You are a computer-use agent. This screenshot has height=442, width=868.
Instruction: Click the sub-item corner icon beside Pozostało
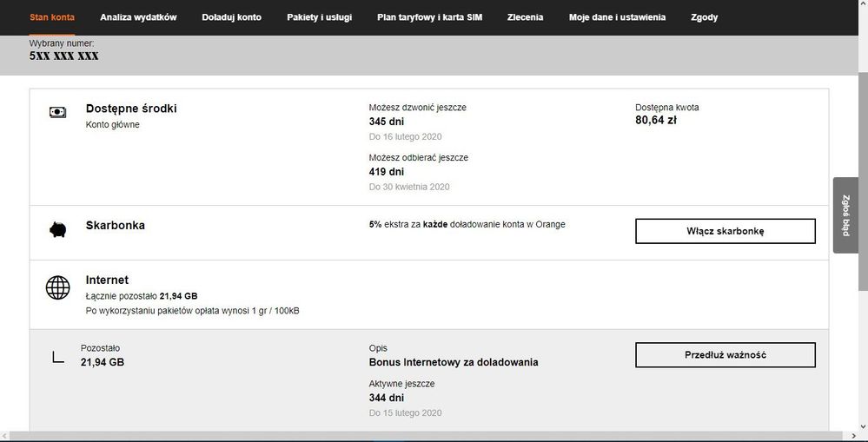tap(57, 356)
